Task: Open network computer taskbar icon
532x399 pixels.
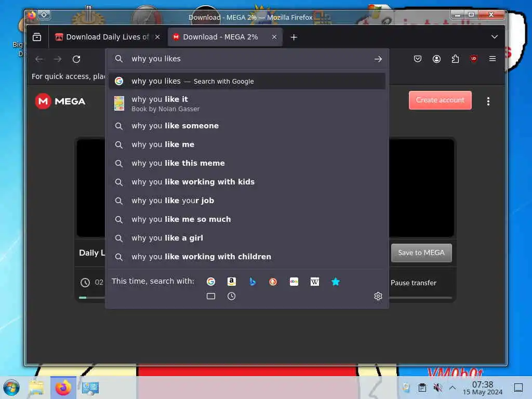Action: [90, 388]
